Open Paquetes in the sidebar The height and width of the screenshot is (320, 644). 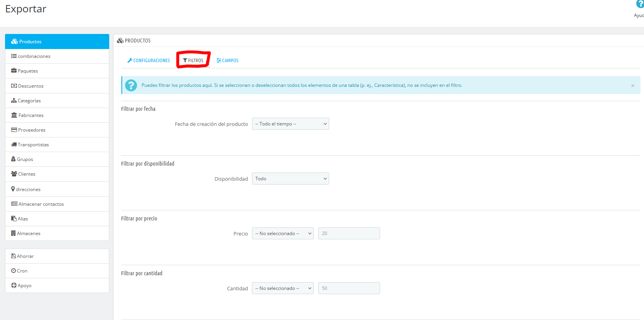(x=28, y=71)
